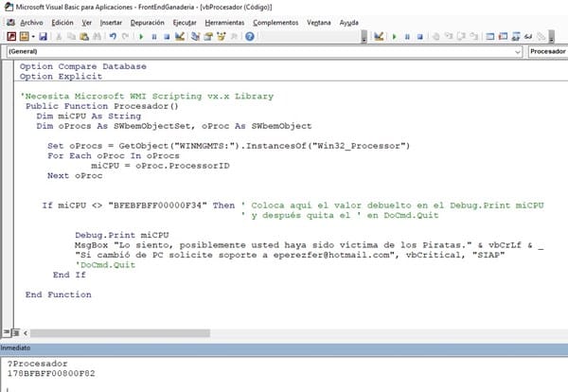Run the macro with the green play icon
568x392 pixels.
point(141,36)
